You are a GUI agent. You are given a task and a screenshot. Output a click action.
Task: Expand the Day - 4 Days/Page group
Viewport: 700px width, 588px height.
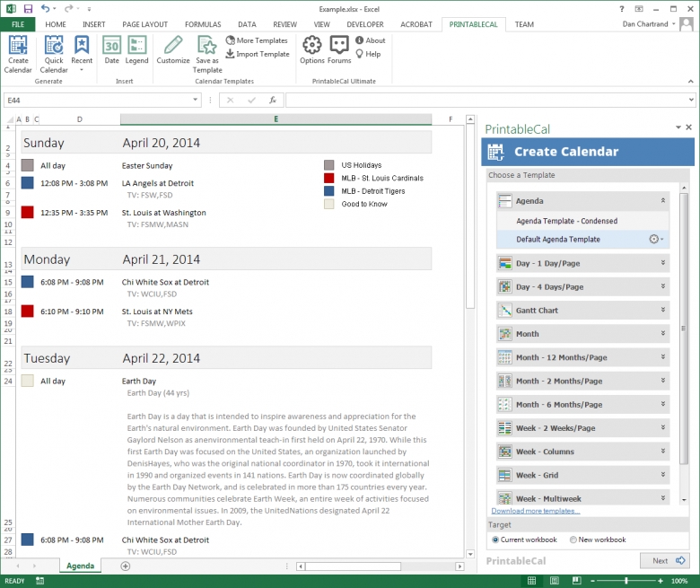pos(663,286)
